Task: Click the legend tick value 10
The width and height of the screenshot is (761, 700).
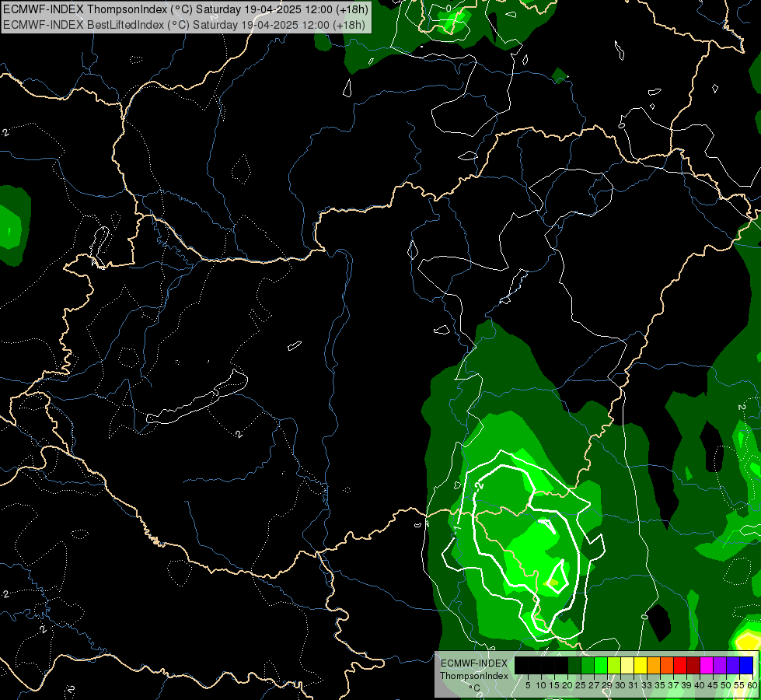Action: (x=541, y=685)
